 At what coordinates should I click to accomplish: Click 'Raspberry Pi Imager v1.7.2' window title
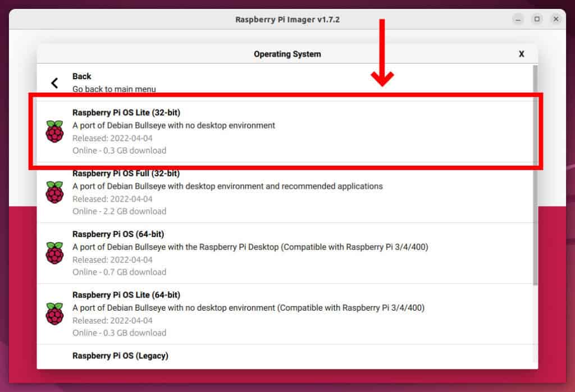click(x=287, y=20)
